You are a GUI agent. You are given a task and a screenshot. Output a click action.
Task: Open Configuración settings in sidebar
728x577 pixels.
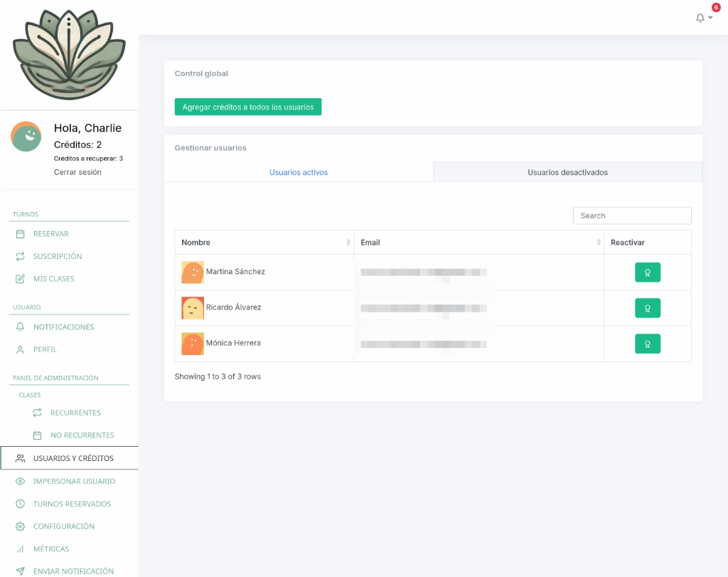click(x=63, y=526)
